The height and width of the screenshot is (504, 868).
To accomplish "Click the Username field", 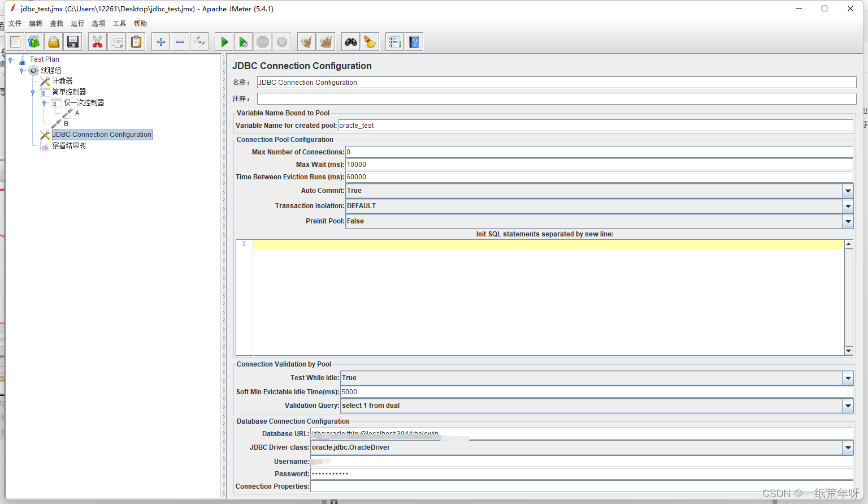I will click(581, 462).
